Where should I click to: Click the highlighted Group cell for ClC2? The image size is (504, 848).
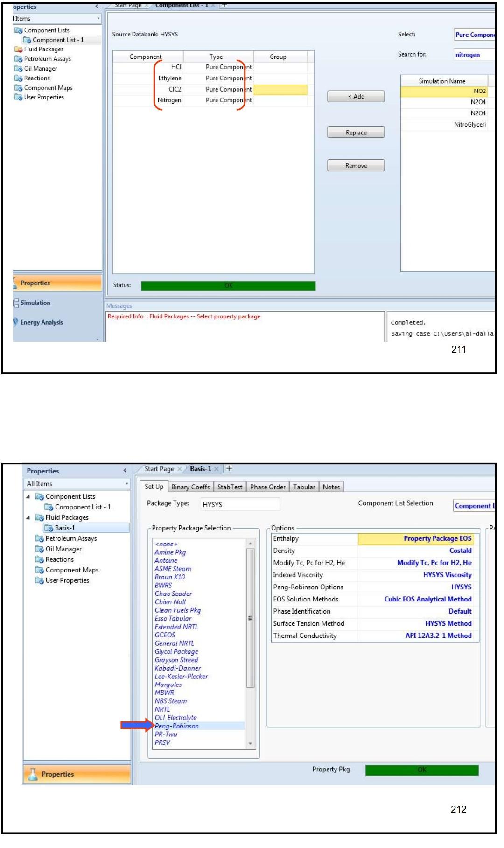tap(280, 90)
